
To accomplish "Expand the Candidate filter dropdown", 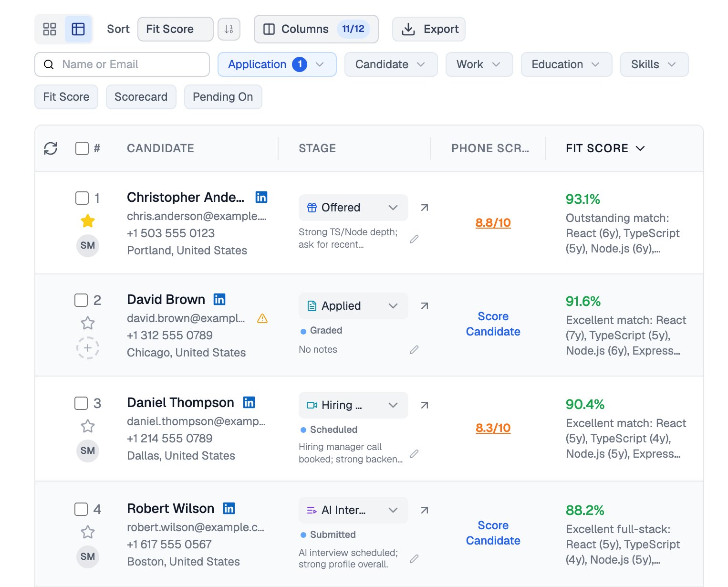I will [391, 64].
